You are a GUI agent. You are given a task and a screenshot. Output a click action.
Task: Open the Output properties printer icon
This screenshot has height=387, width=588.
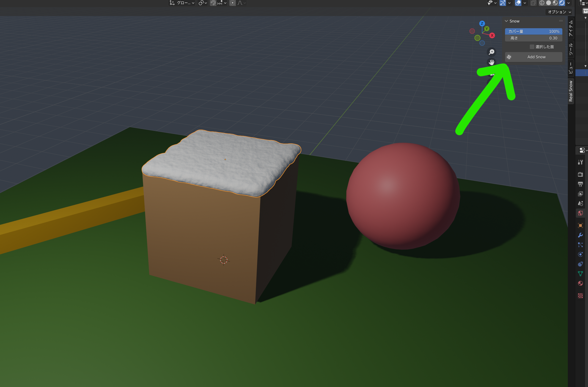pos(580,184)
